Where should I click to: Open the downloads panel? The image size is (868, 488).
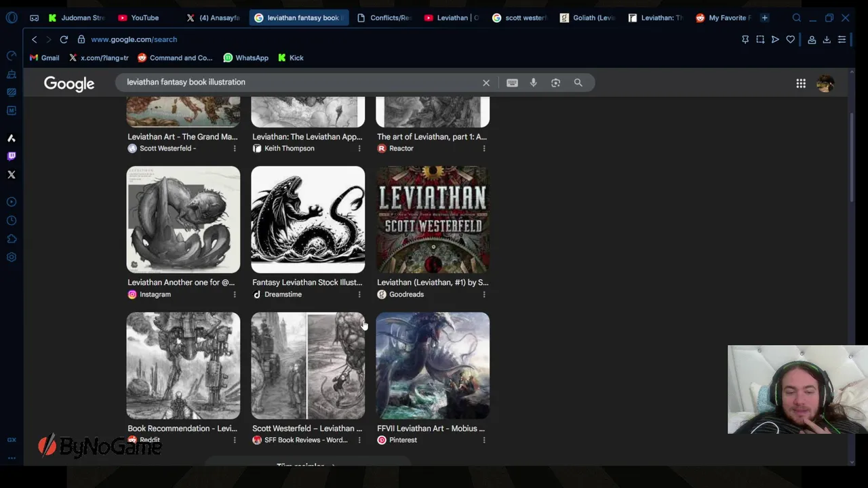pyautogui.click(x=827, y=39)
